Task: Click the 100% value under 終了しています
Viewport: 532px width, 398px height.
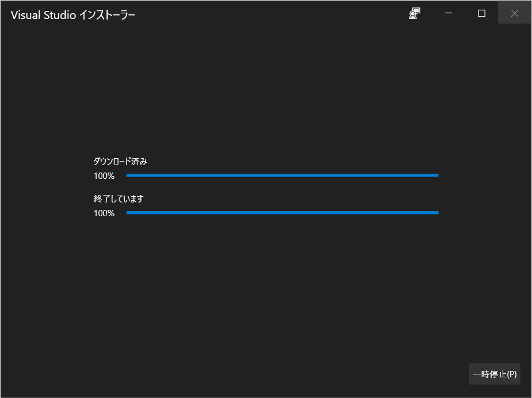Action: (104, 213)
